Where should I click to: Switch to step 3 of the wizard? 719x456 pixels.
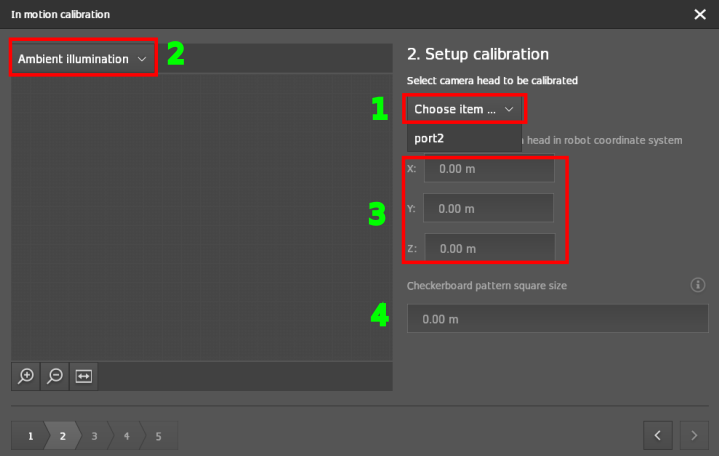[94, 436]
